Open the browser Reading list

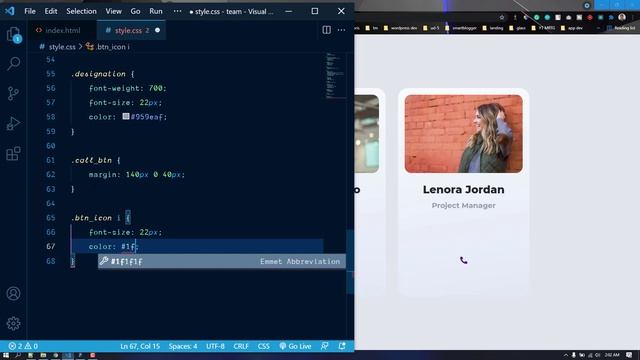tap(621, 28)
